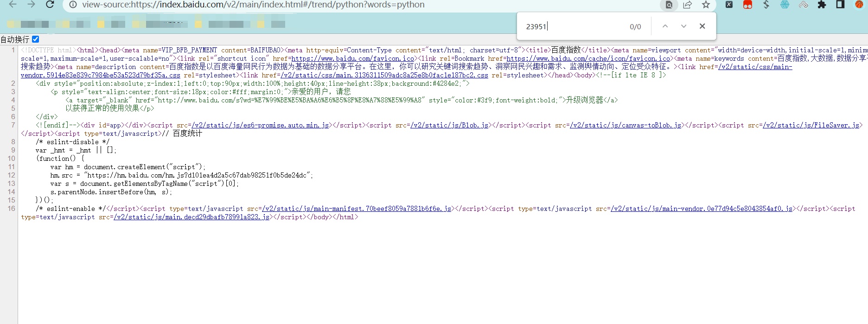Image resolution: width=868 pixels, height=324 pixels.
Task: Jump to previous find result
Action: click(665, 26)
